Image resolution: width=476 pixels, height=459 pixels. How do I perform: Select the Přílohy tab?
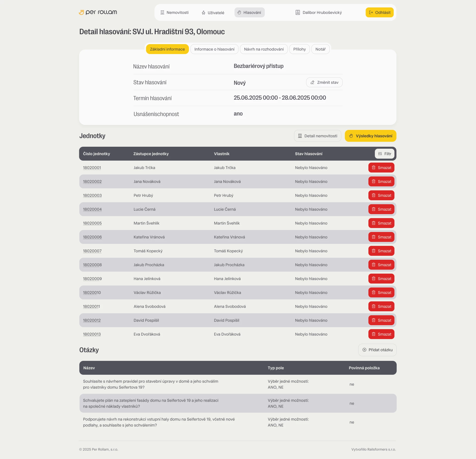pyautogui.click(x=299, y=49)
